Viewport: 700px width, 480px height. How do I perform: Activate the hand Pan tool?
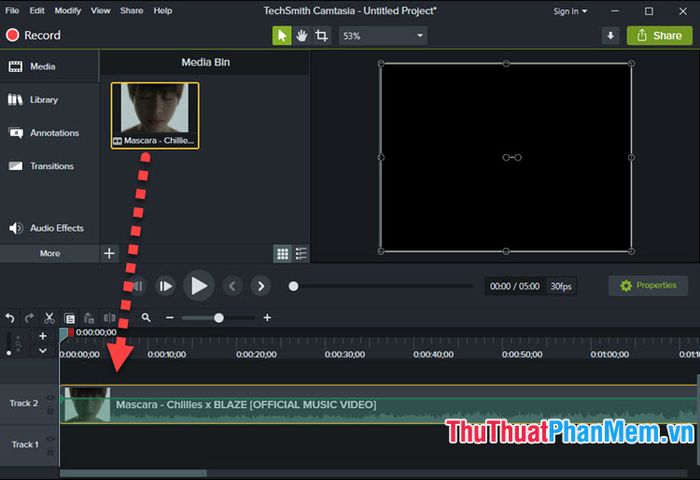[302, 36]
